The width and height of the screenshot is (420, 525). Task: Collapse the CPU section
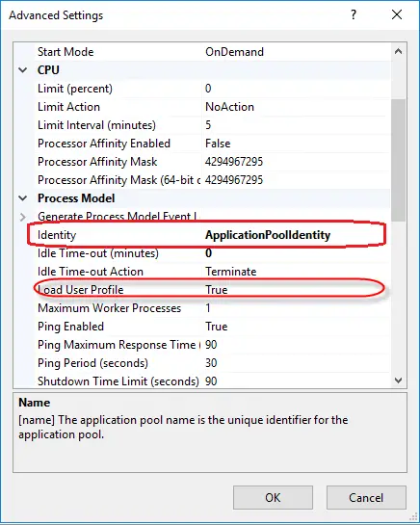click(23, 70)
